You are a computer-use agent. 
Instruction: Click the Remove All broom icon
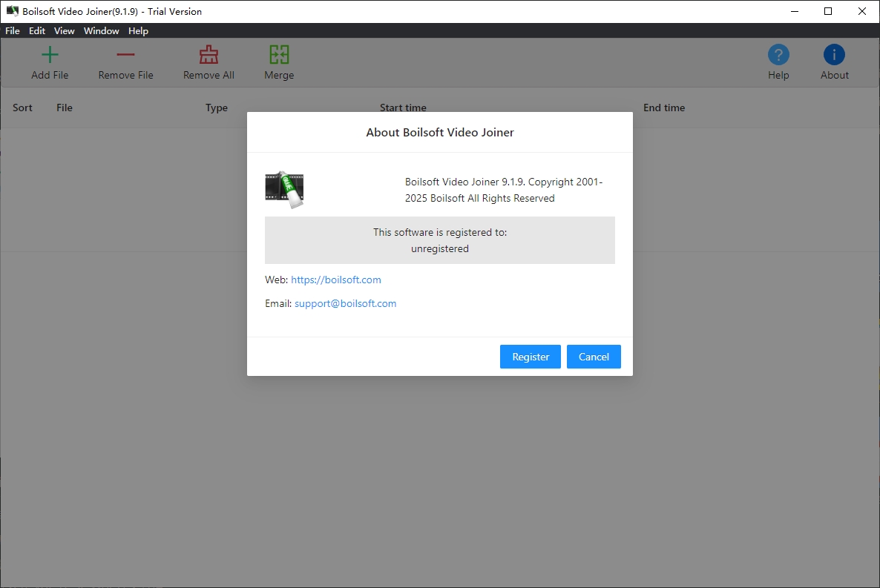208,55
